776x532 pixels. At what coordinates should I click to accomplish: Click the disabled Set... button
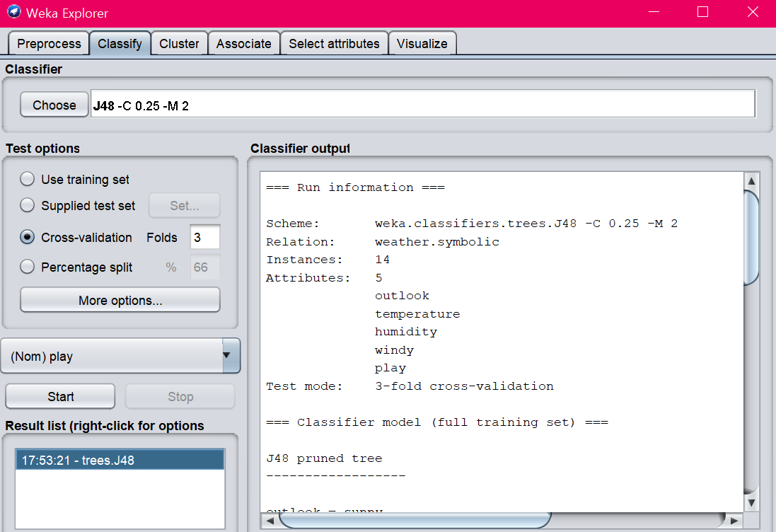click(185, 205)
